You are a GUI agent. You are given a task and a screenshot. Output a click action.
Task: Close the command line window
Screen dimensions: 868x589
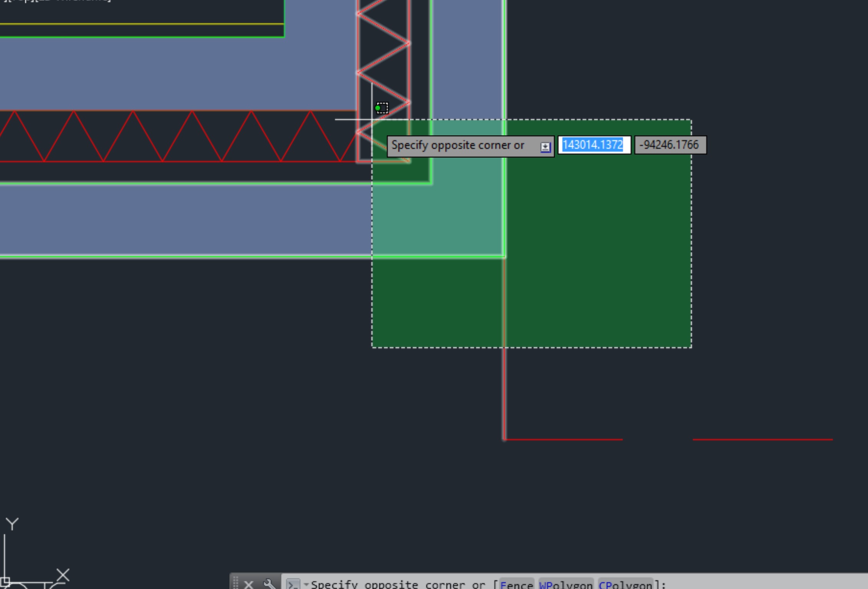(x=249, y=584)
